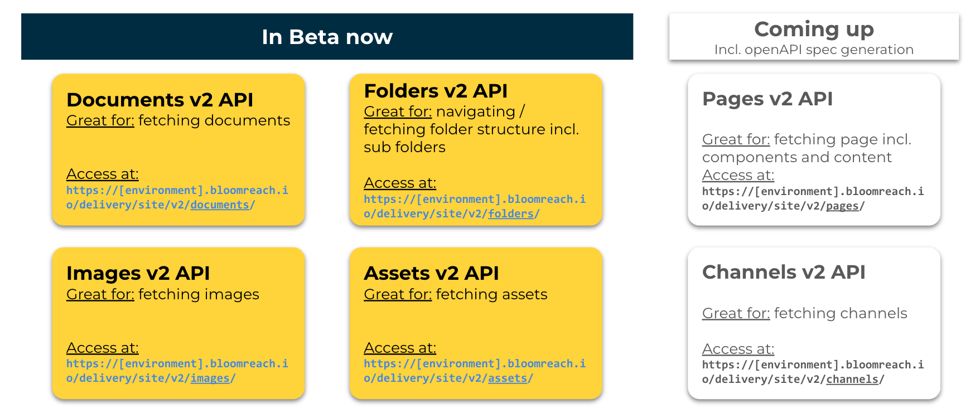This screenshot has width=980, height=418.
Task: Click the "Images v2 API" title
Action: pos(138,273)
